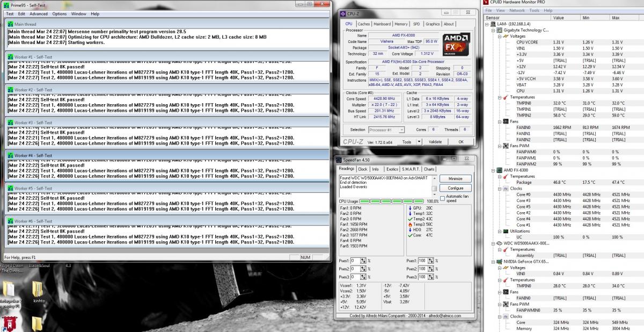This screenshot has width=644, height=332.
Task: Click the AMD FX logo in CPU-Z
Action: click(455, 45)
